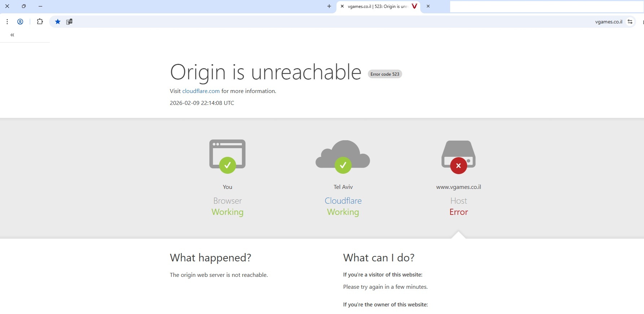Viewport: 644px width, 314px height.
Task: Open the Chrome three-dot menu
Action: point(7,22)
